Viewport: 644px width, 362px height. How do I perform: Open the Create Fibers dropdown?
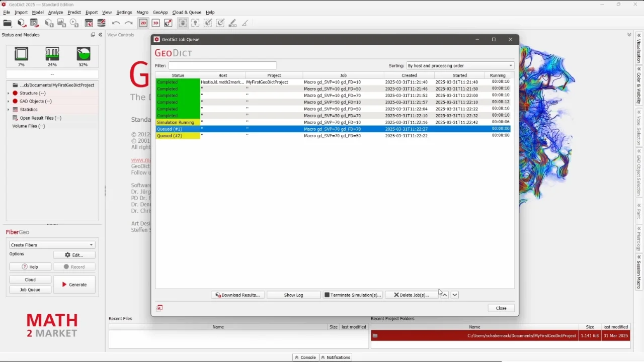[52, 245]
